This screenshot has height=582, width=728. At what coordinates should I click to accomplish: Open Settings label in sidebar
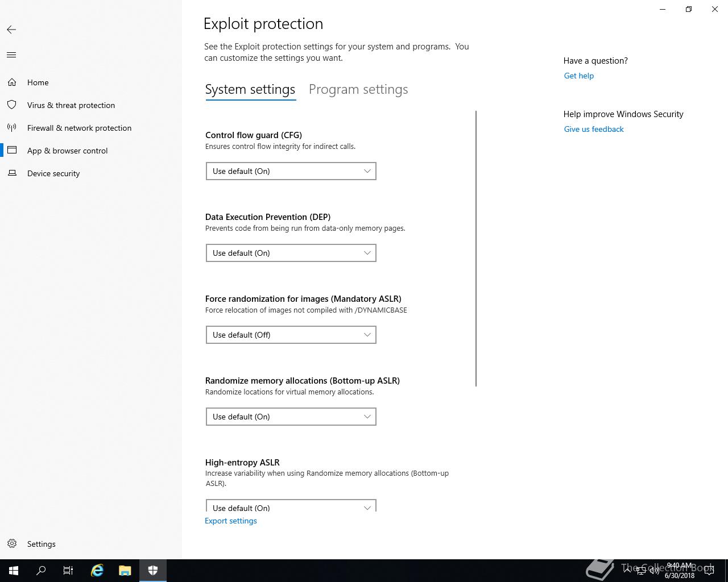click(42, 544)
